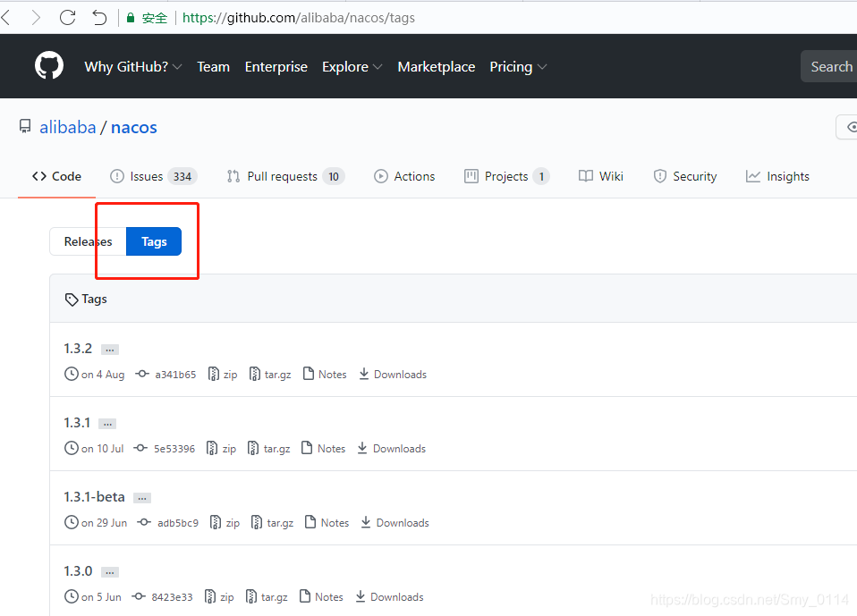This screenshot has height=616, width=857.
Task: Open commit adb5bc9 link
Action: pyautogui.click(x=178, y=523)
